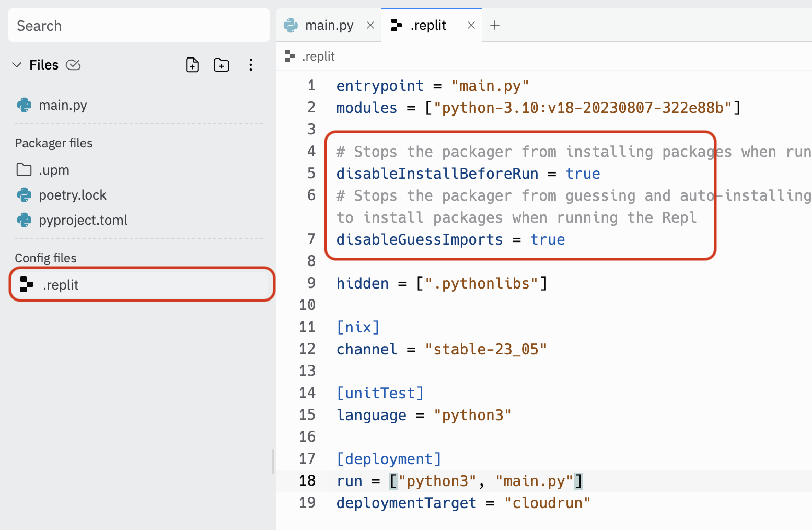Click in the Search input field
Image resolution: width=812 pixels, height=530 pixels.
tap(139, 26)
